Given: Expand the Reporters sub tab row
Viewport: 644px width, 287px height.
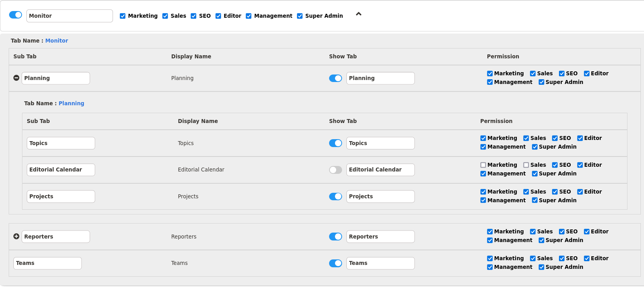Looking at the screenshot, I should pos(16,237).
